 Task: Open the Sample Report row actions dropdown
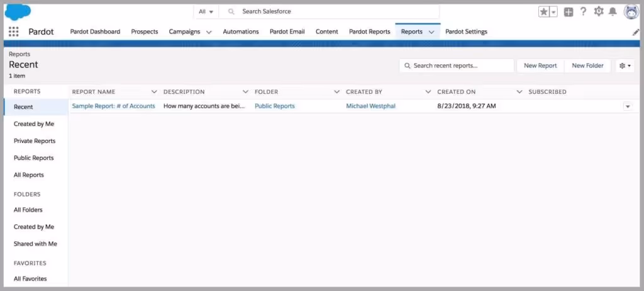coord(628,106)
